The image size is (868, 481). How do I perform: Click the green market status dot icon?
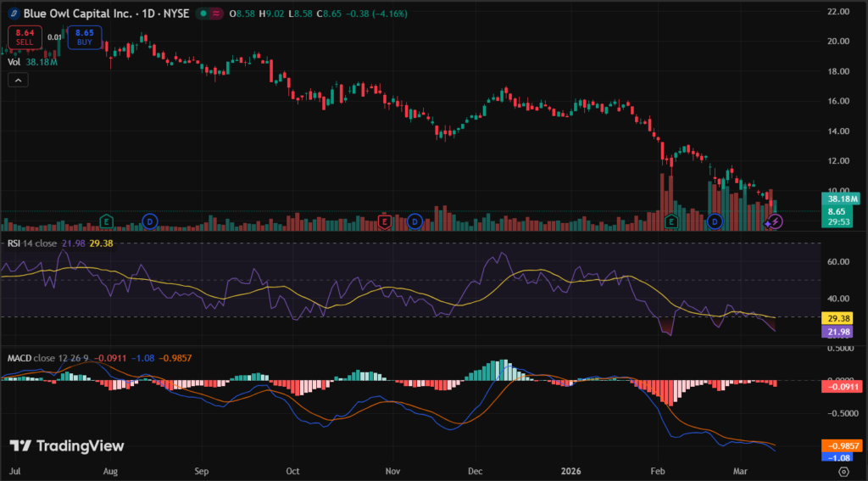coord(202,14)
